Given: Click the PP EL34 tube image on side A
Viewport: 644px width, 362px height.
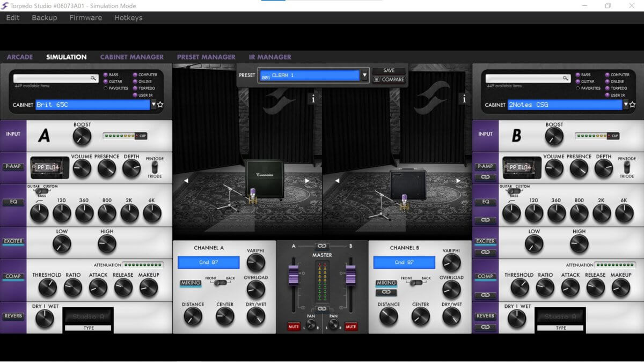Looking at the screenshot, I should (50, 168).
